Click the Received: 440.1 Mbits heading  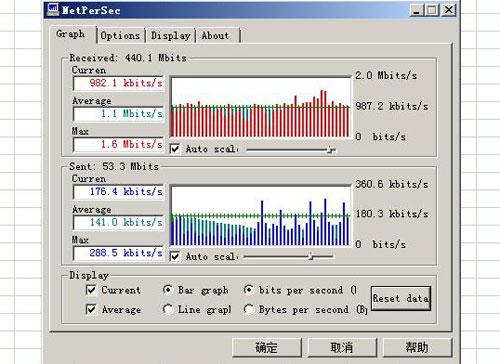tap(128, 58)
